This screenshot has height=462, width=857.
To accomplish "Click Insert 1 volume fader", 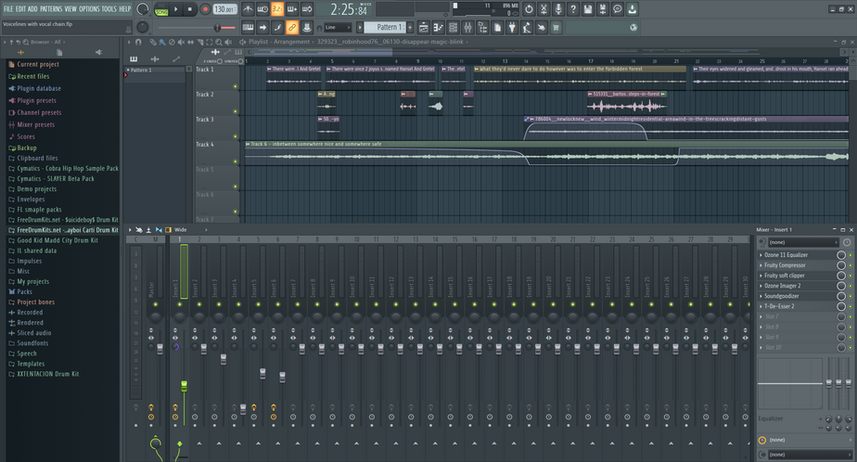I will tap(184, 386).
